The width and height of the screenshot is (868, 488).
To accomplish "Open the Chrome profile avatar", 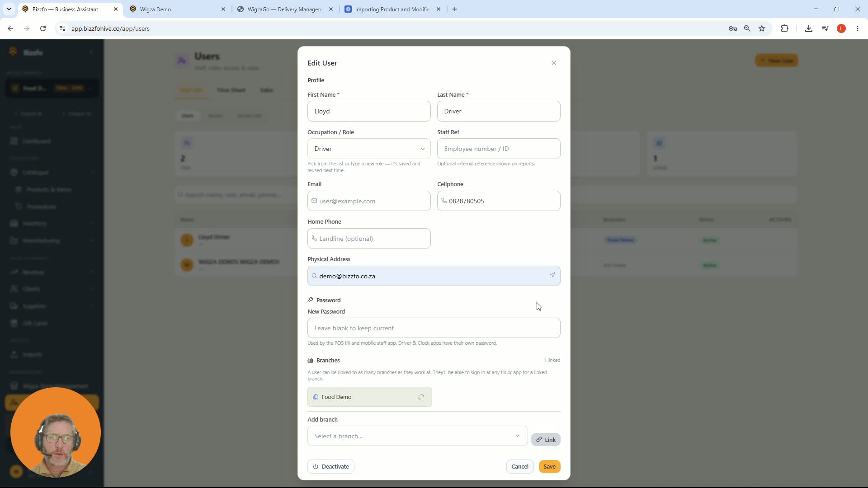I will point(841,28).
